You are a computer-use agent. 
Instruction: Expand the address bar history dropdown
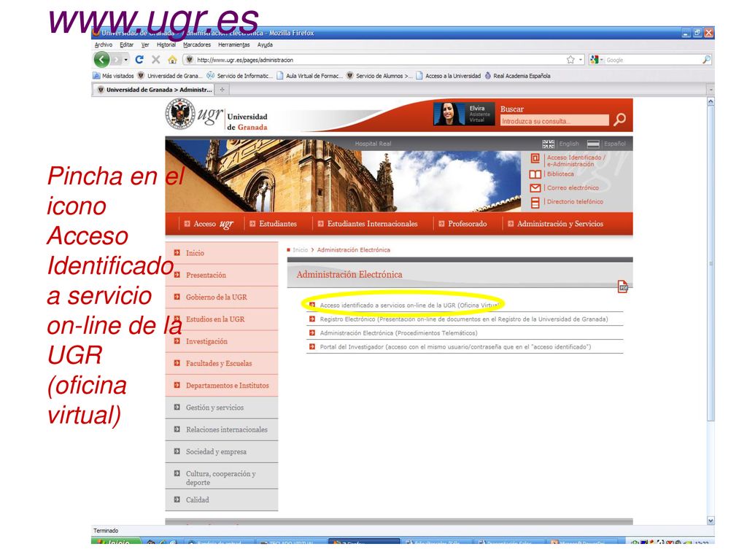click(581, 60)
